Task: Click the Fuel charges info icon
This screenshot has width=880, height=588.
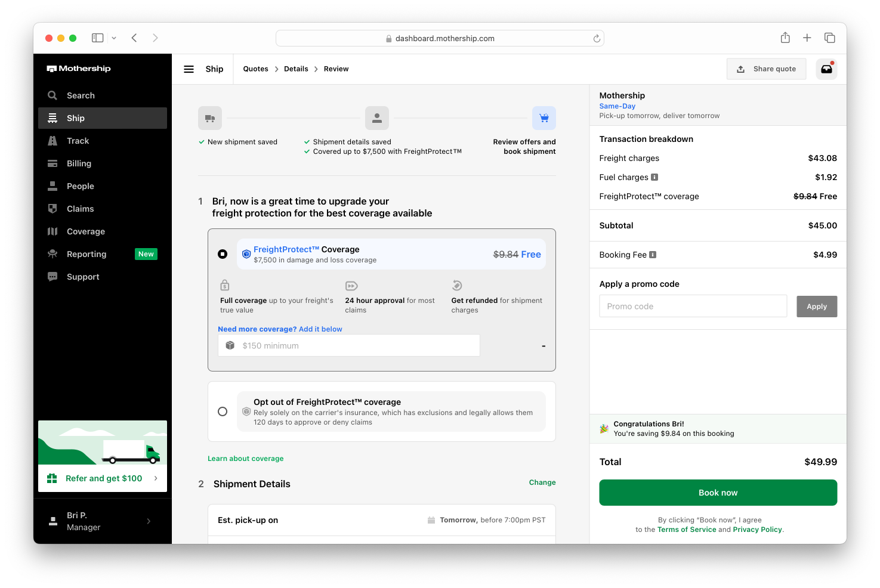Action: (654, 177)
